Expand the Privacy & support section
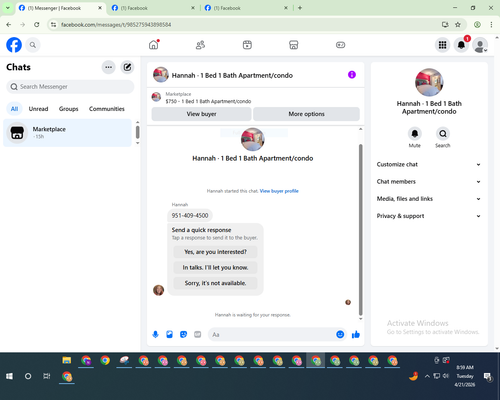 coord(429,216)
